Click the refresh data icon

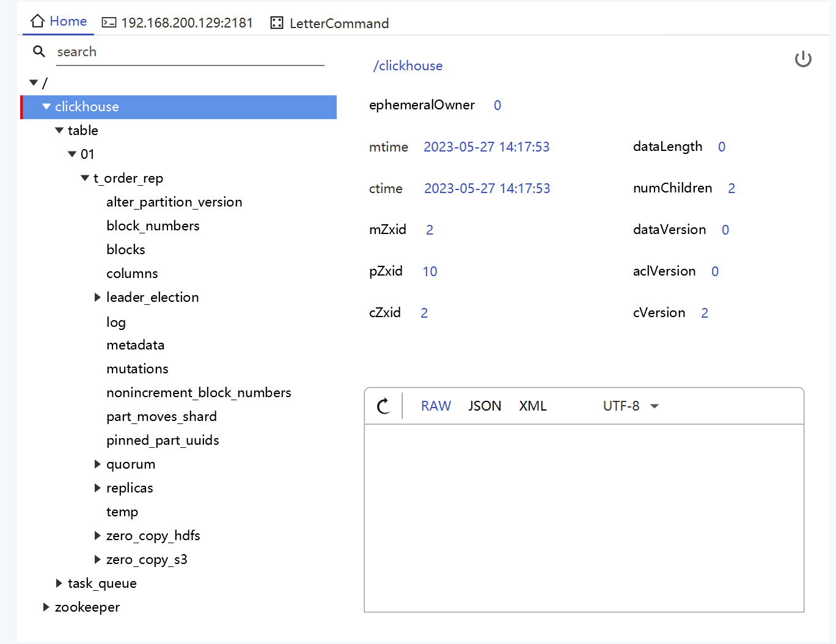383,406
